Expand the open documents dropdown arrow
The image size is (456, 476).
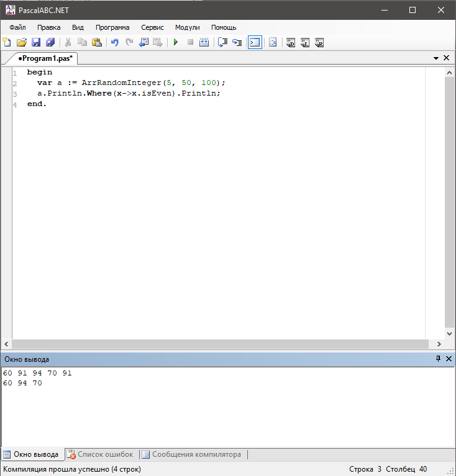coord(436,58)
